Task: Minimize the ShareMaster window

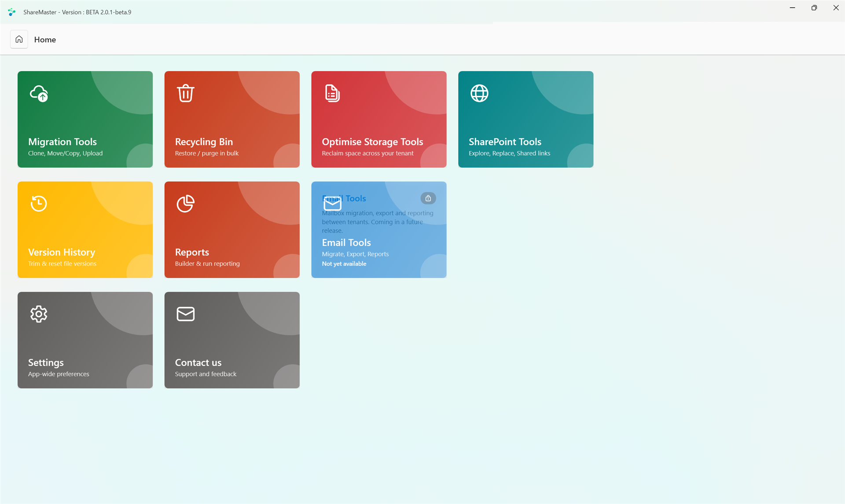Action: (x=792, y=8)
